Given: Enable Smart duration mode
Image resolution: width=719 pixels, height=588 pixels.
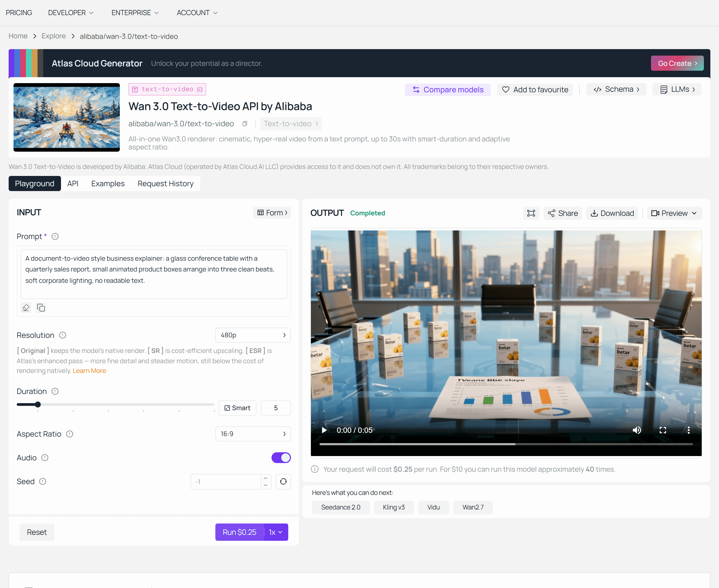Looking at the screenshot, I should pyautogui.click(x=238, y=408).
